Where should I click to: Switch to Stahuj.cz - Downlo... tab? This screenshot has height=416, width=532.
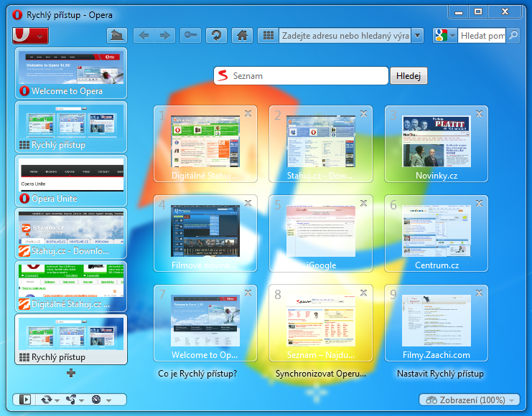tap(71, 233)
